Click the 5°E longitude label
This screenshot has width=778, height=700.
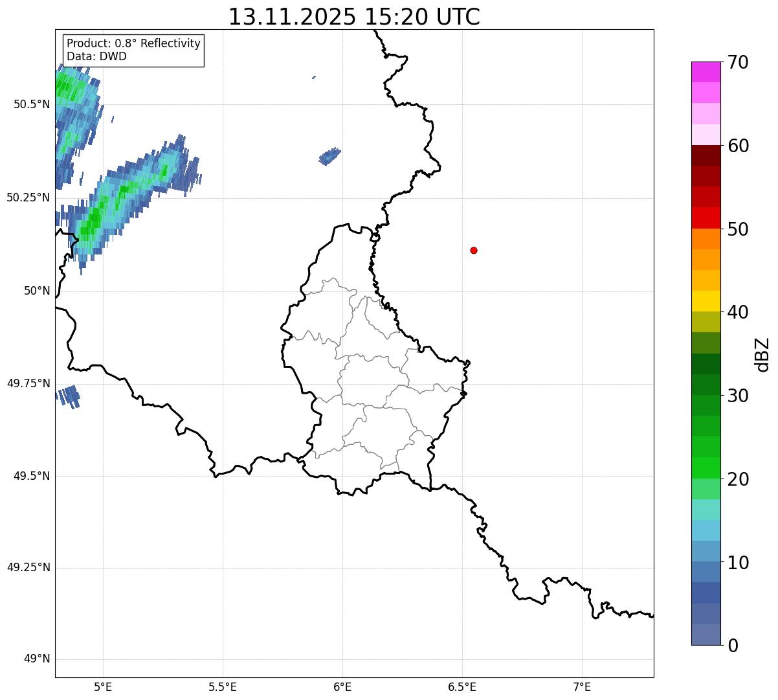(103, 686)
